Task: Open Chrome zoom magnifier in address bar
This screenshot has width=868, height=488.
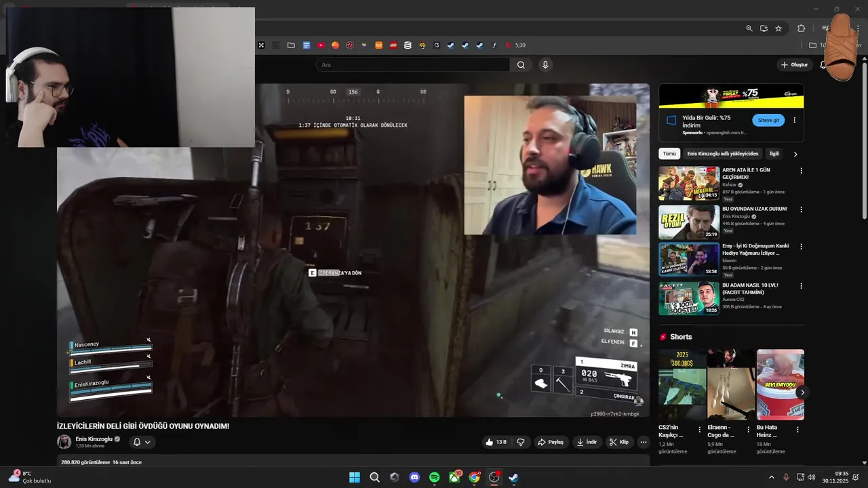Action: [x=749, y=28]
